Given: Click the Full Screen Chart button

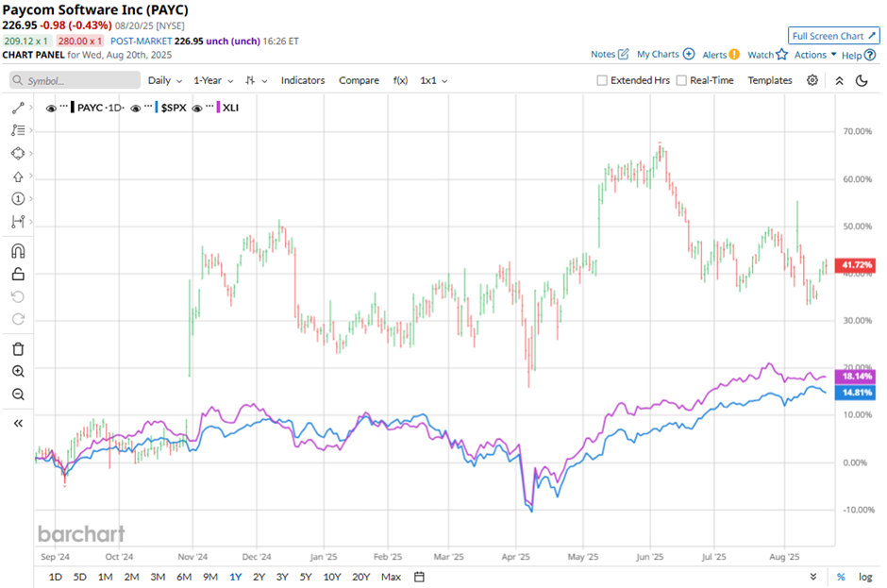Looking at the screenshot, I should (834, 36).
